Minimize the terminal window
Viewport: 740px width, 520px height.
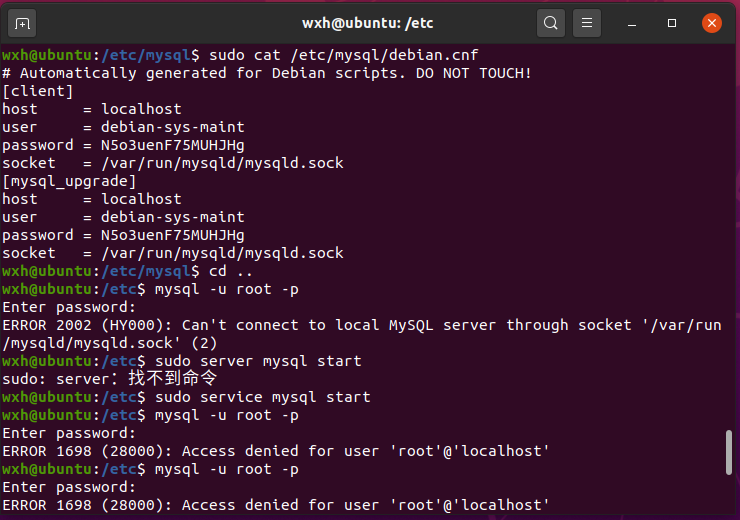633,22
